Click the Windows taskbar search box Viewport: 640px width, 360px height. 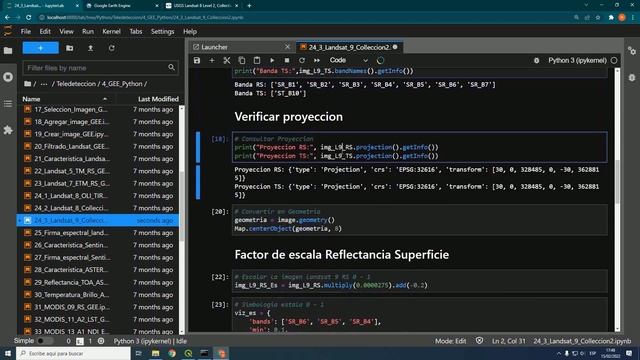coord(73,353)
